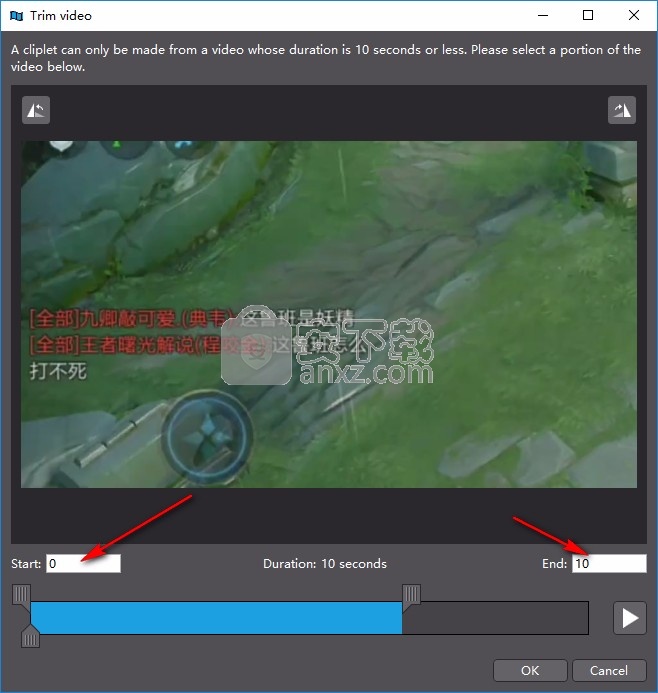The height and width of the screenshot is (693, 658).
Task: Click the Start time input field
Action: 83,564
